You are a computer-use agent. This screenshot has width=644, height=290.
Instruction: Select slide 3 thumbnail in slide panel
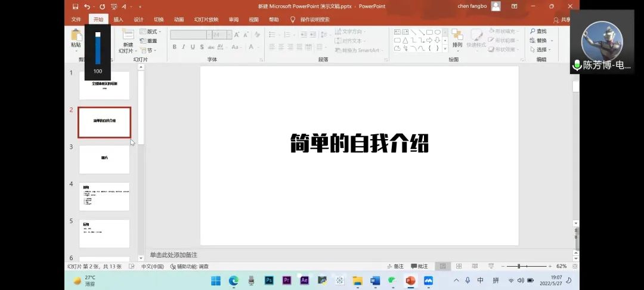click(x=104, y=159)
